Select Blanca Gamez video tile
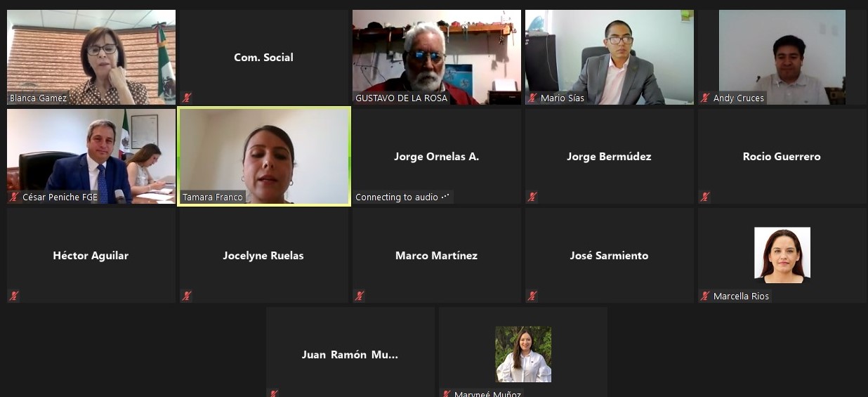Screen dimensions: 868x397 (x=91, y=57)
